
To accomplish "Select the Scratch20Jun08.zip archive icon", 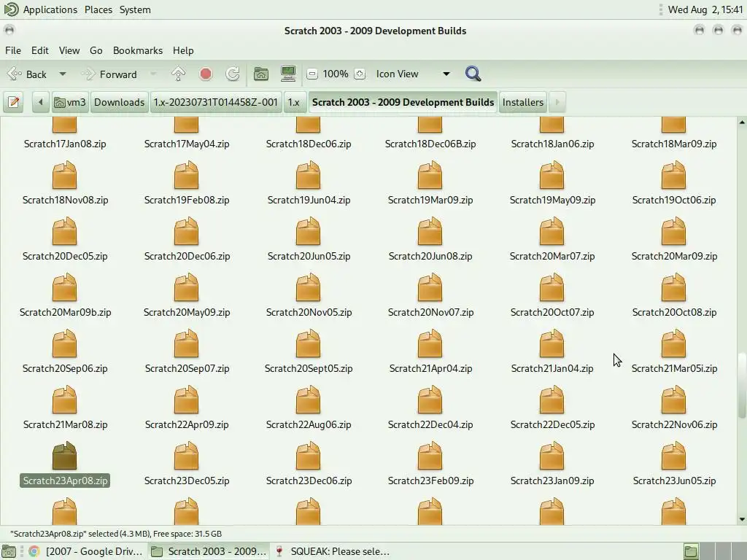I will click(x=430, y=231).
